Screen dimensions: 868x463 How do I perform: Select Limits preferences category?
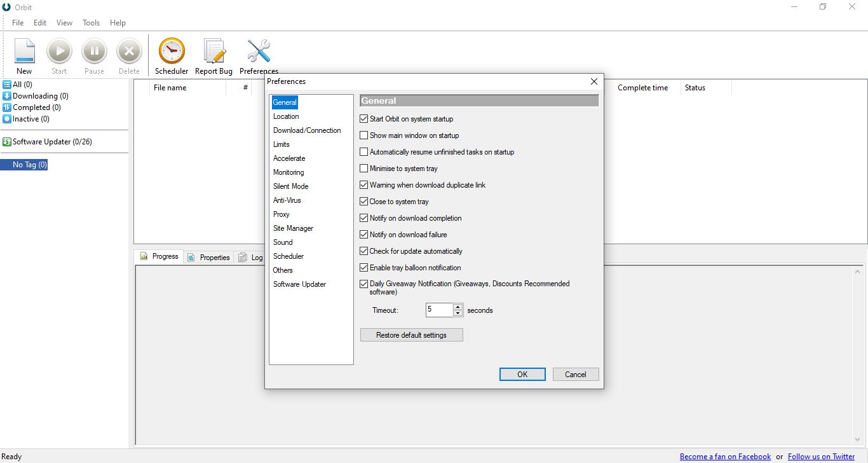281,144
